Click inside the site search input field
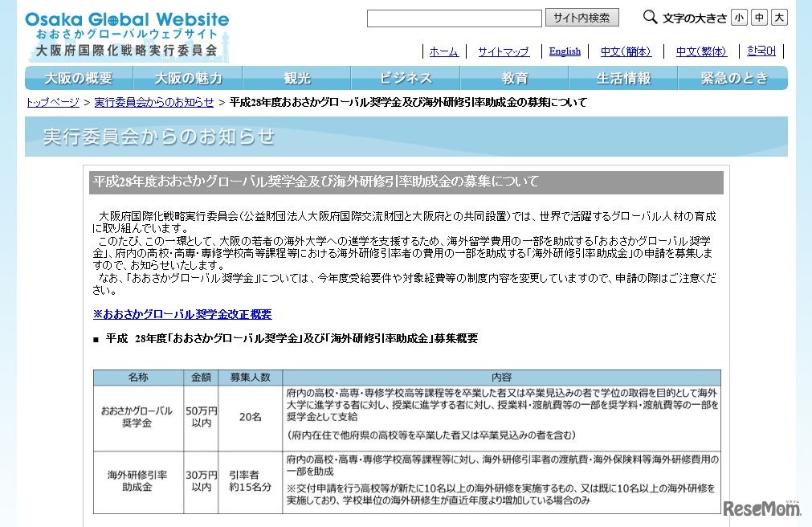This screenshot has width=812, height=527. tap(454, 16)
